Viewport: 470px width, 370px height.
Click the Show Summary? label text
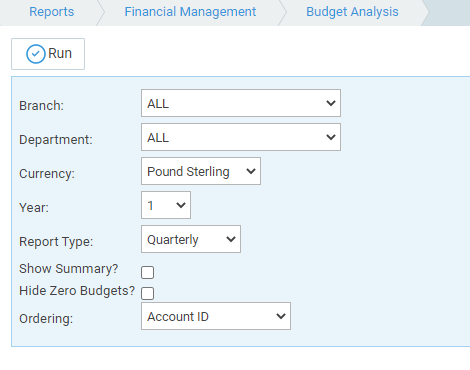point(69,269)
